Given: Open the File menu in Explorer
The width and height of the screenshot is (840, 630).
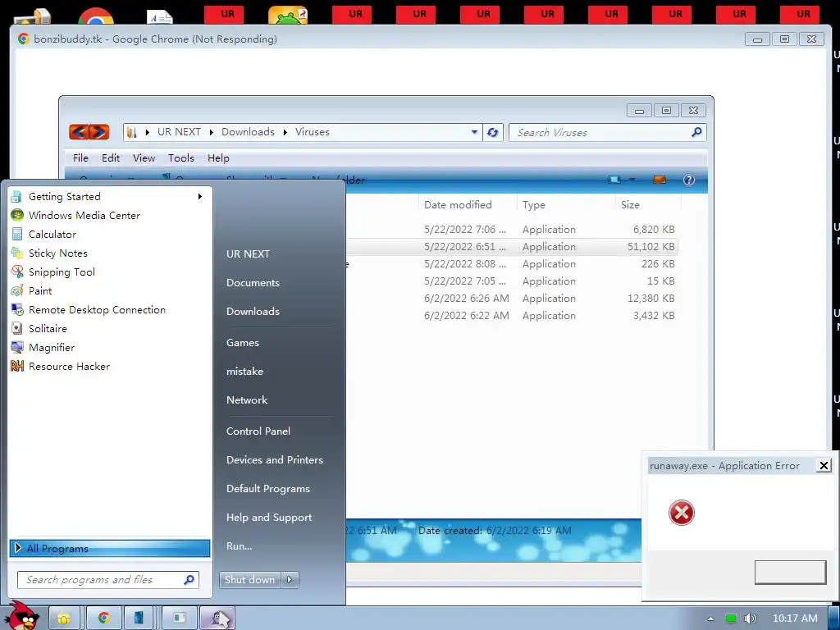Looking at the screenshot, I should (80, 158).
